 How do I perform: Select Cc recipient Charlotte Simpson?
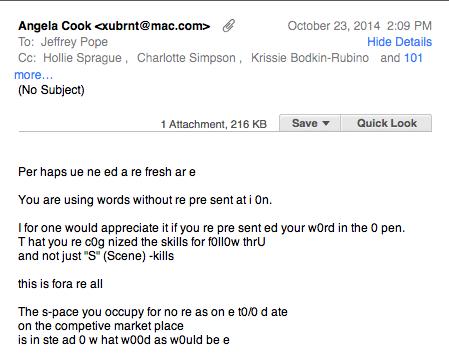186,58
